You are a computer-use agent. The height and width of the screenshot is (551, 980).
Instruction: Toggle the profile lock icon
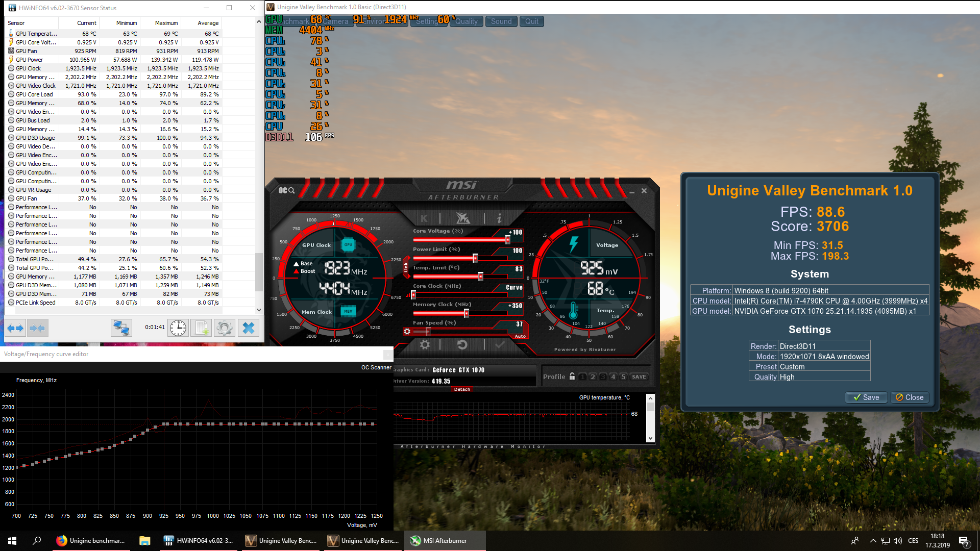(x=572, y=377)
